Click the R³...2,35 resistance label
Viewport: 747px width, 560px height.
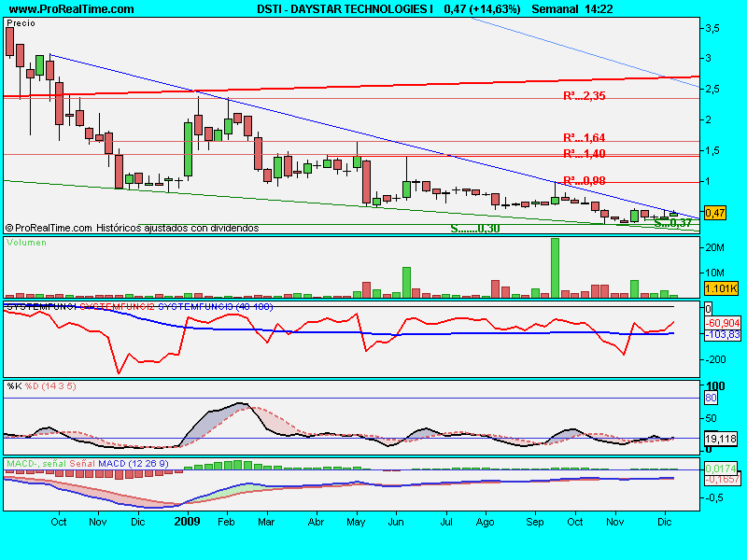(585, 96)
